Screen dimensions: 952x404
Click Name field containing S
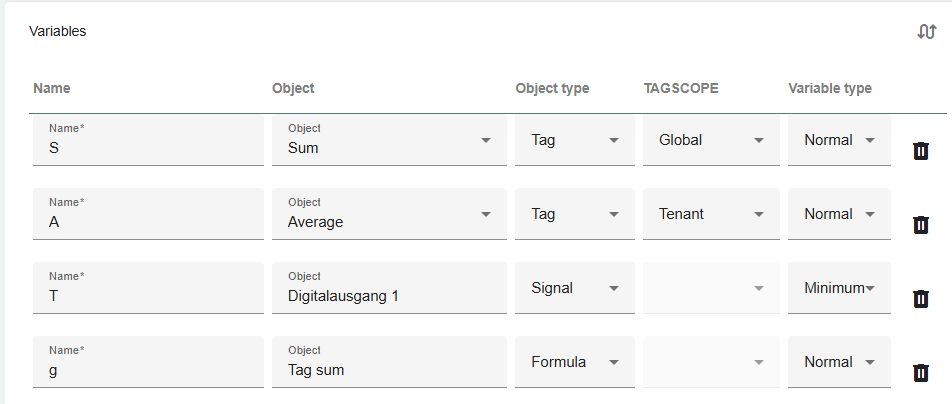[148, 148]
